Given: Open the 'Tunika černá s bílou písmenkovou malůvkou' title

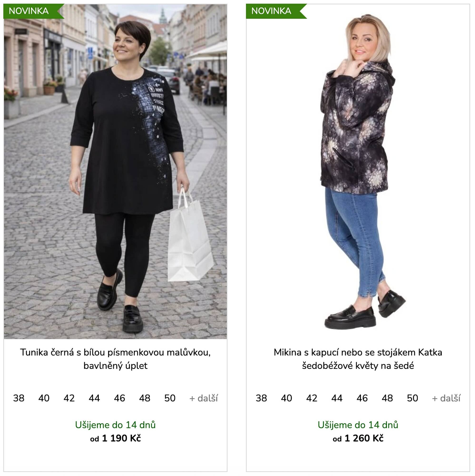Looking at the screenshot, I should coord(115,359).
